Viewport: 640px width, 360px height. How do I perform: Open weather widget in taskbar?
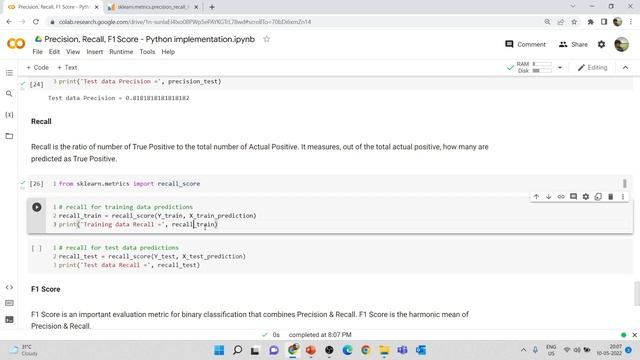pyautogui.click(x=24, y=350)
